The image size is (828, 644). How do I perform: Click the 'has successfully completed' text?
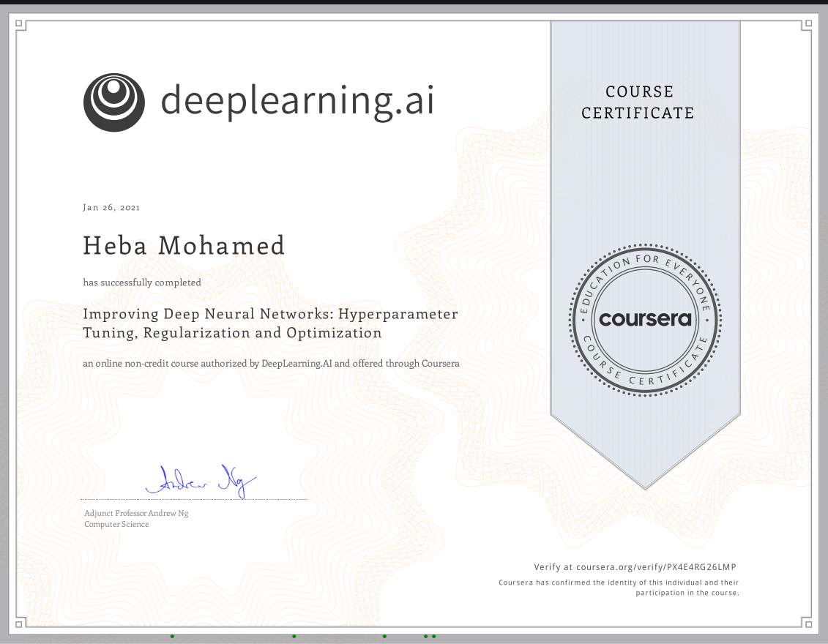pyautogui.click(x=142, y=282)
